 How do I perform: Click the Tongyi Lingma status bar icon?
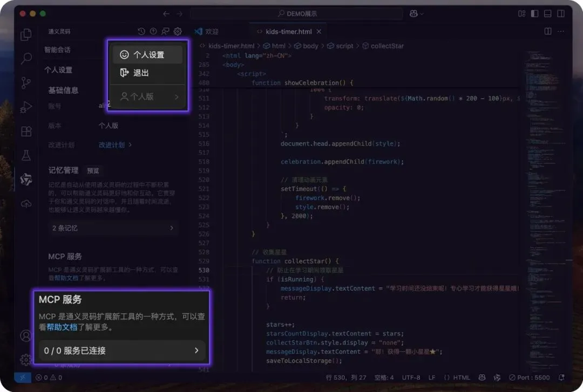(x=497, y=377)
